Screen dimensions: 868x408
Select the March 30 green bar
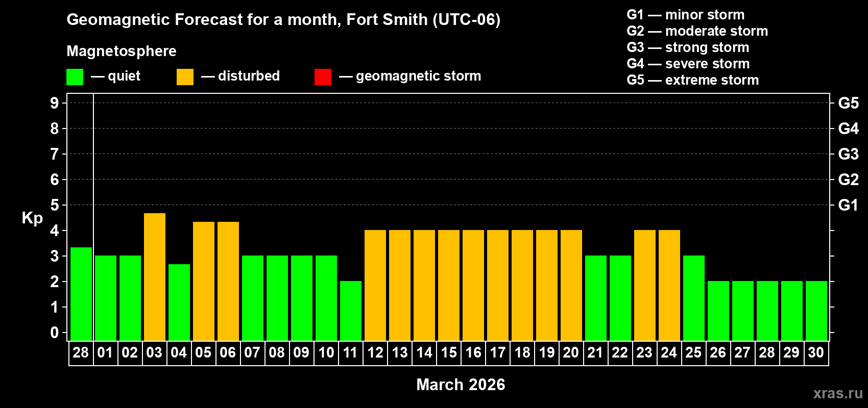click(816, 311)
